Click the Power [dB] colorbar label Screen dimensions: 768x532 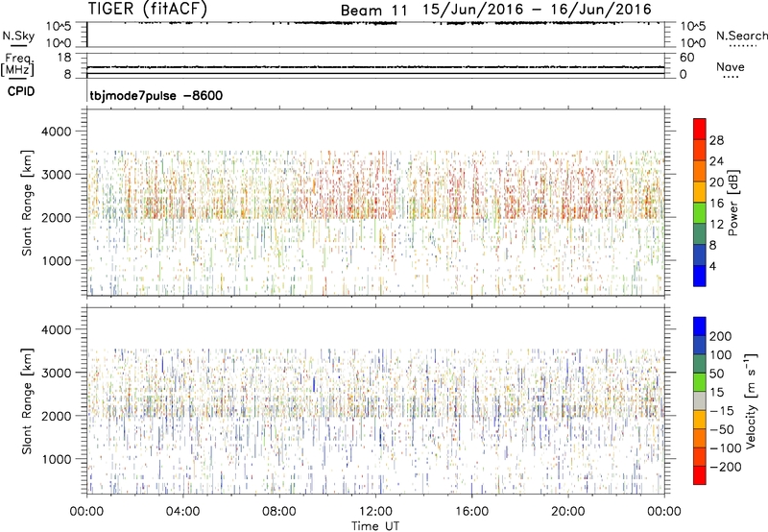732,203
